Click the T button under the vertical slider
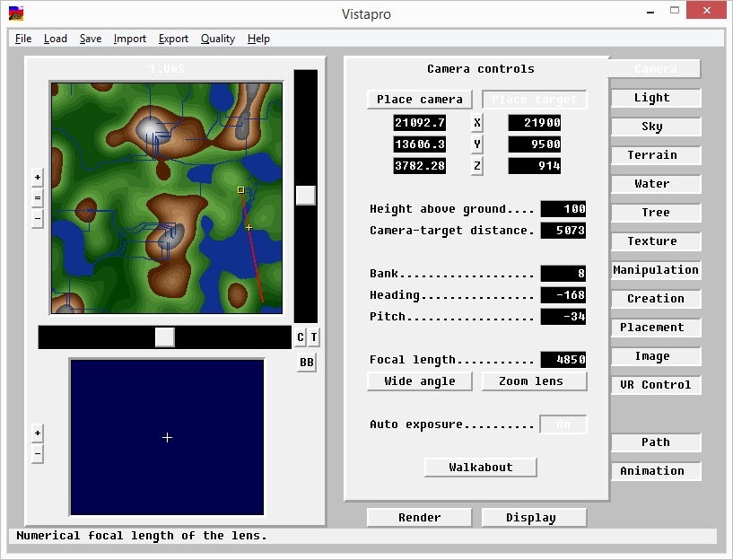 pyautogui.click(x=314, y=337)
